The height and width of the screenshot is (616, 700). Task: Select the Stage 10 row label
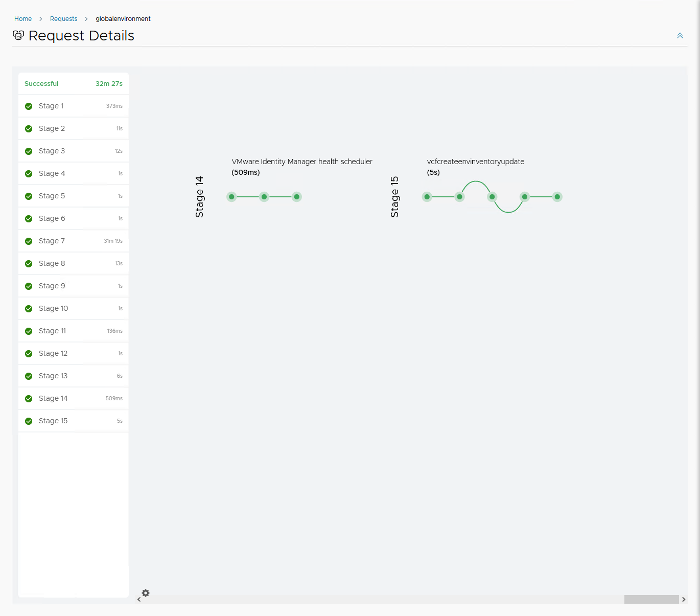click(x=53, y=308)
